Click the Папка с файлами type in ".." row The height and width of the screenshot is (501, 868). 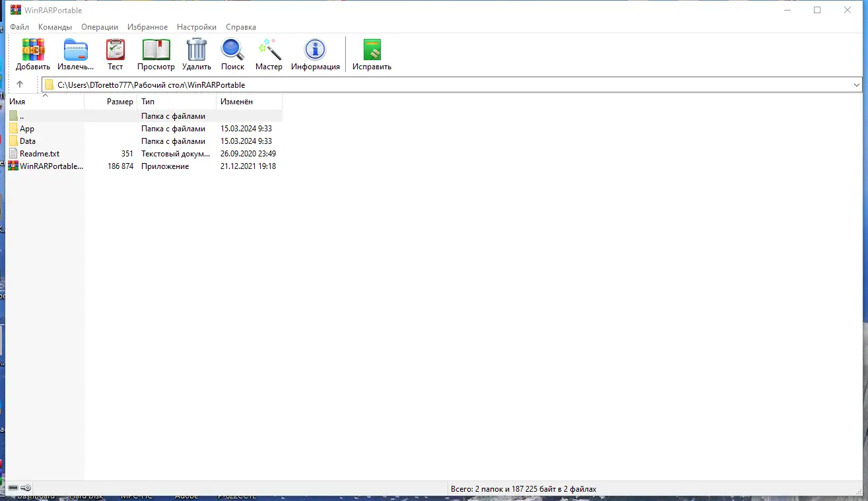pos(173,116)
